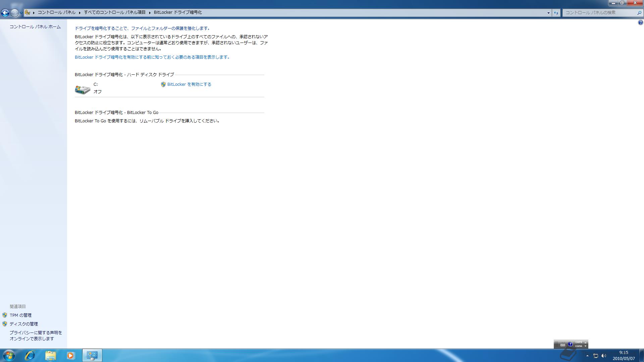The width and height of the screenshot is (644, 362).
Task: Click the BitLocker icon in the address bar
Action: (28, 12)
